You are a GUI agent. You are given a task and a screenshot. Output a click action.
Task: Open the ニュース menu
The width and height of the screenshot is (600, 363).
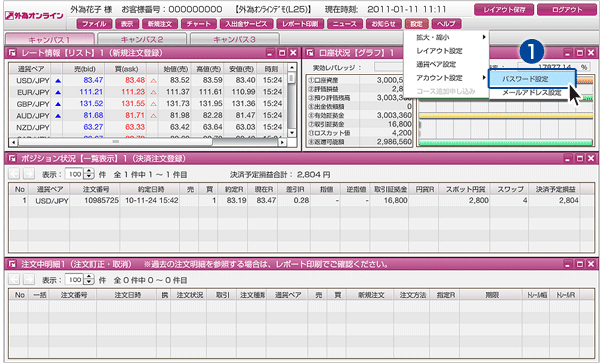pyautogui.click(x=345, y=24)
